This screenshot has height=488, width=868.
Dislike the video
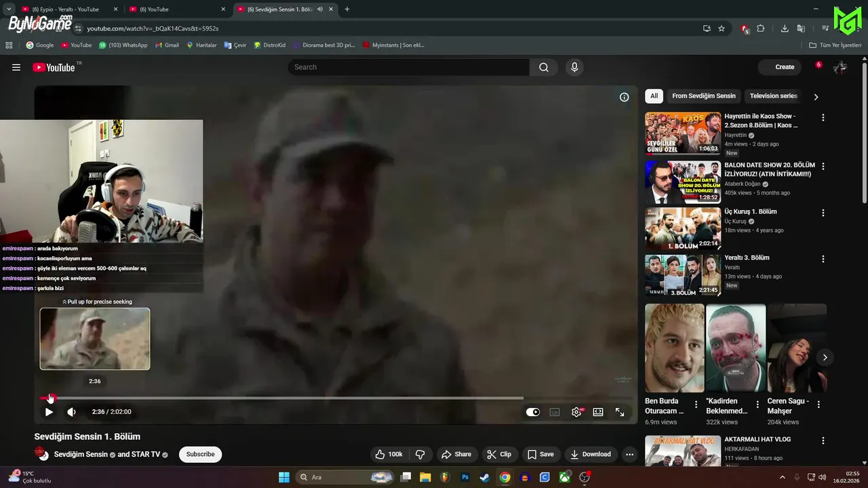(x=420, y=454)
